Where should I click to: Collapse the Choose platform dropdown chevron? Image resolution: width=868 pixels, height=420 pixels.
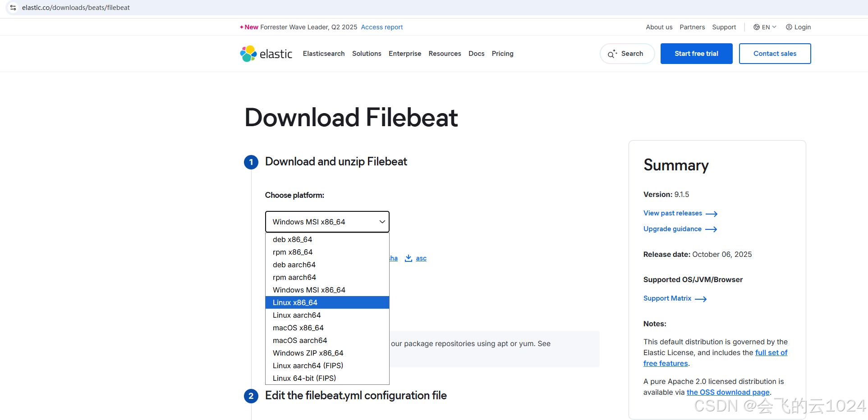click(x=381, y=221)
